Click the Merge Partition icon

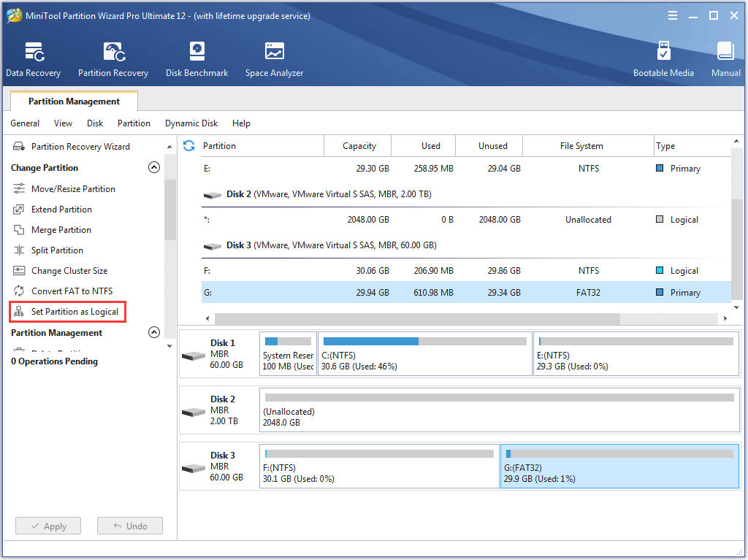click(x=19, y=229)
